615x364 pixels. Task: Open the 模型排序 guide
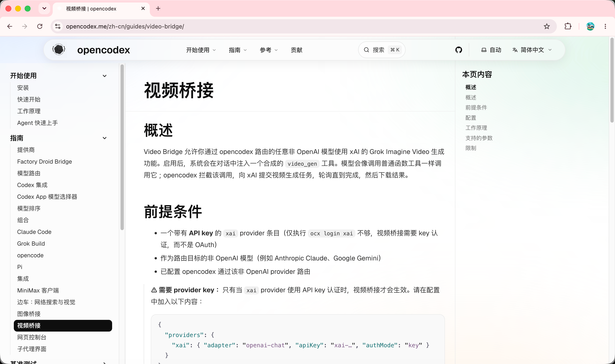click(29, 209)
